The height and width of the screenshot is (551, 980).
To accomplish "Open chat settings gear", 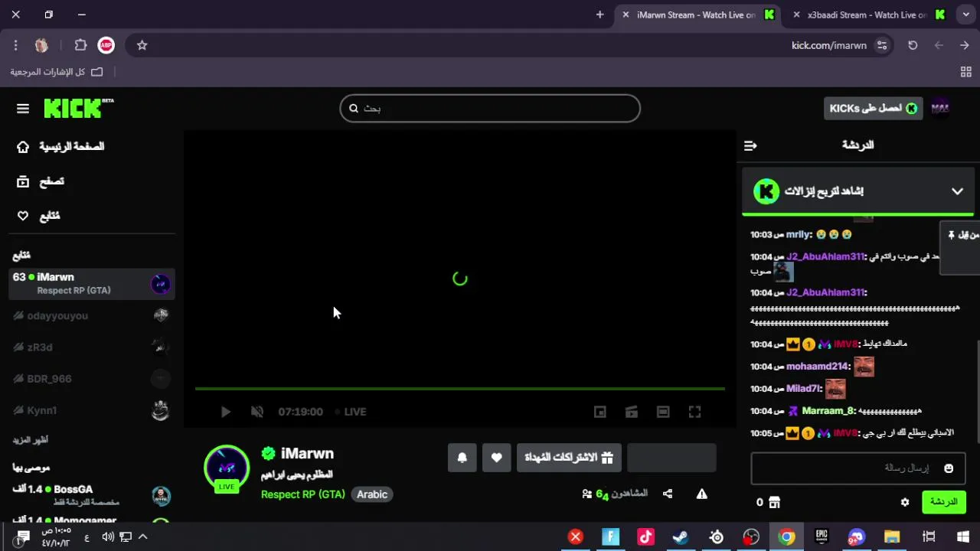I will 905,503.
